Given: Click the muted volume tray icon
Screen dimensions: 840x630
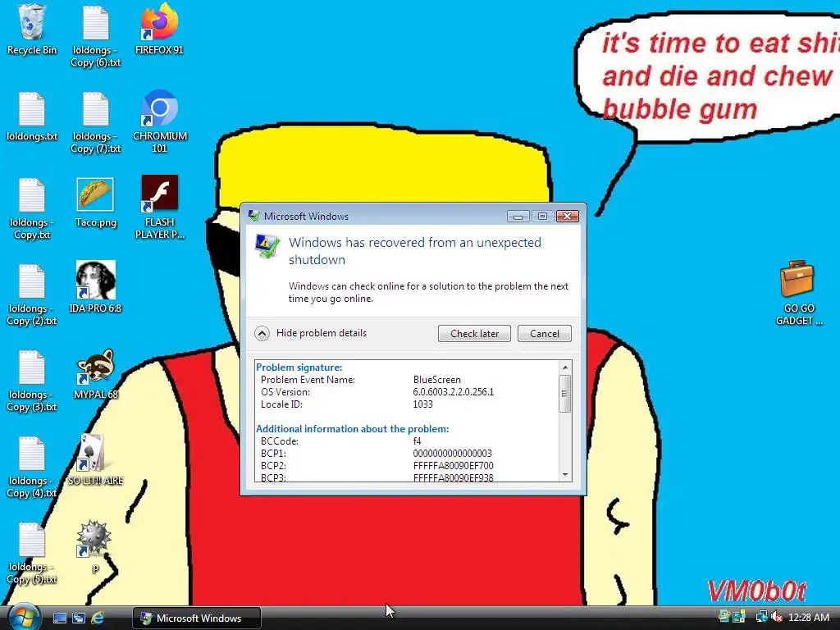Looking at the screenshot, I should pyautogui.click(x=777, y=617).
